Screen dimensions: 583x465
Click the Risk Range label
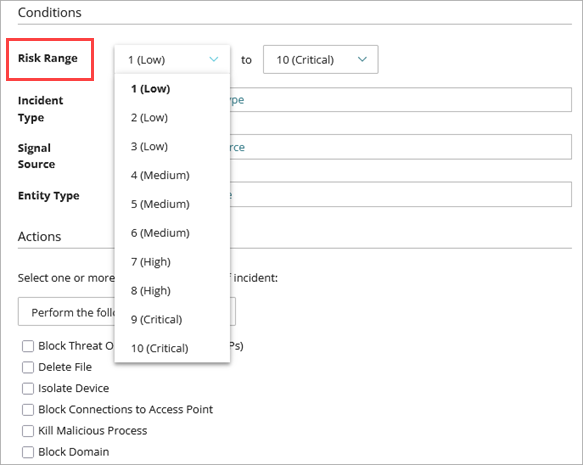point(48,58)
